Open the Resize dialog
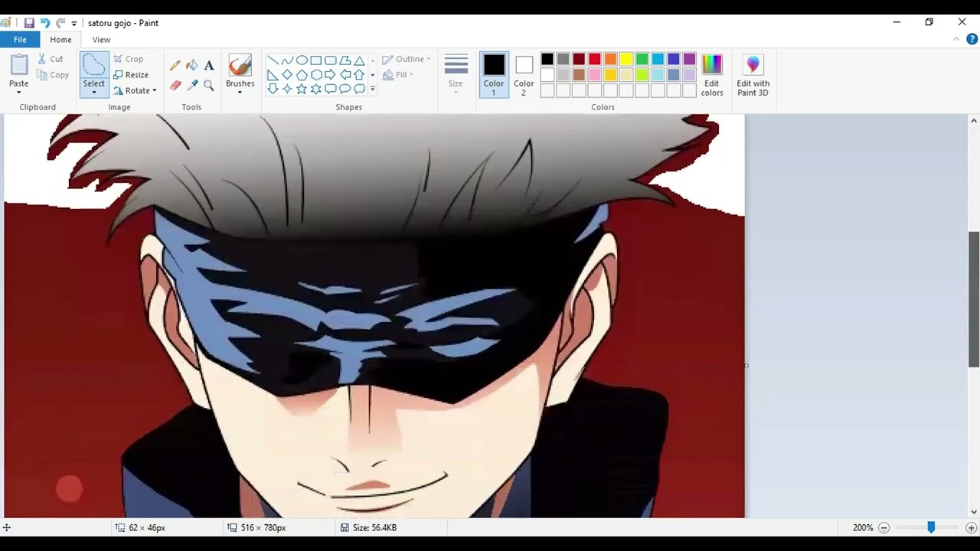This screenshot has width=980, height=551. pyautogui.click(x=131, y=75)
